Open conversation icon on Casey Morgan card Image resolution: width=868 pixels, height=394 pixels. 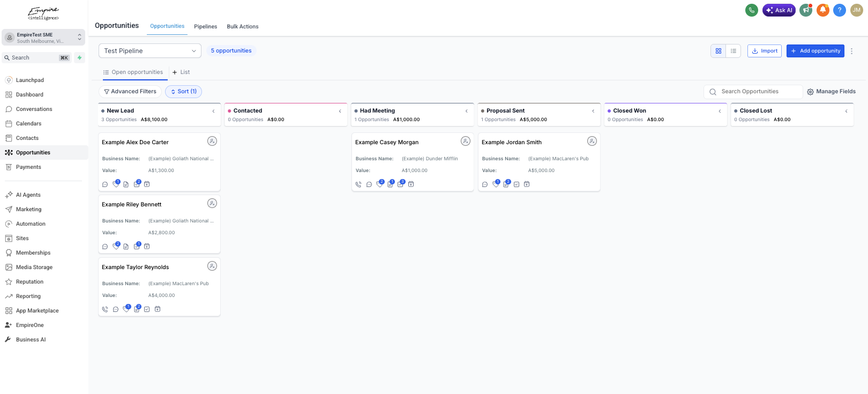tap(369, 184)
